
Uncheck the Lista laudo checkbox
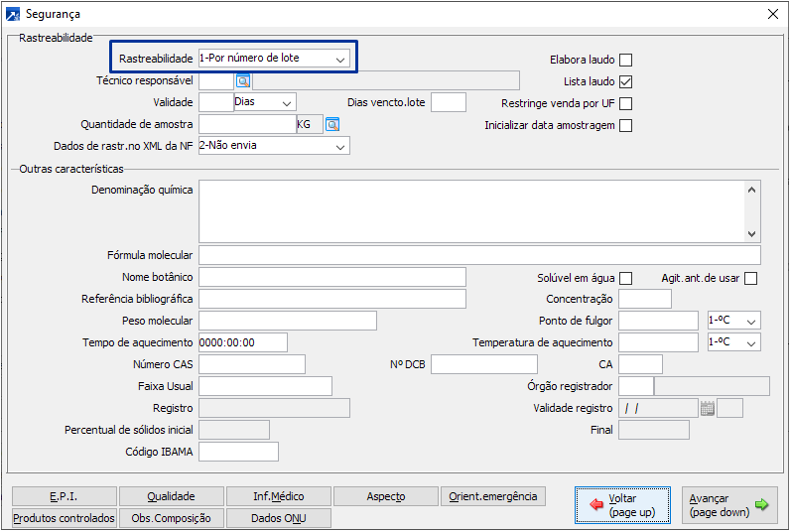[x=625, y=81]
